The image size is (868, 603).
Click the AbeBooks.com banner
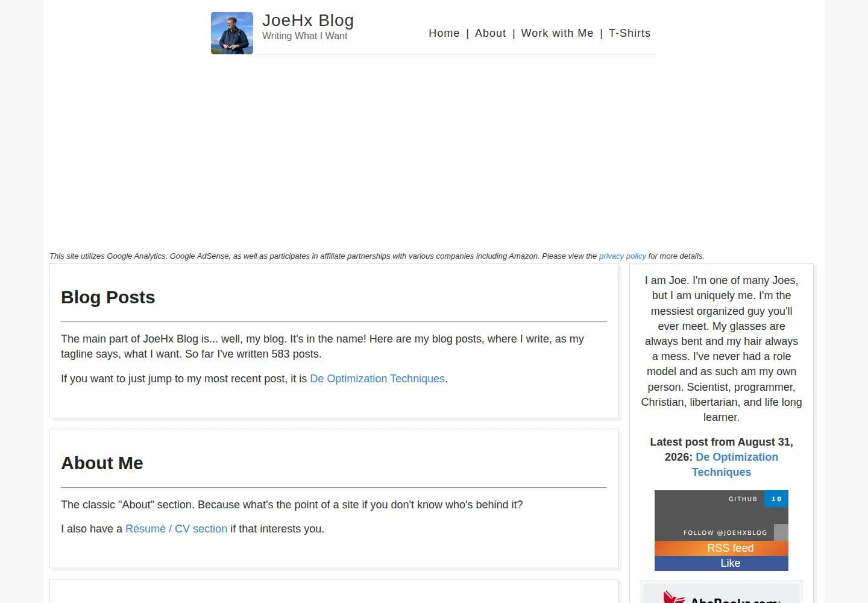click(x=722, y=593)
